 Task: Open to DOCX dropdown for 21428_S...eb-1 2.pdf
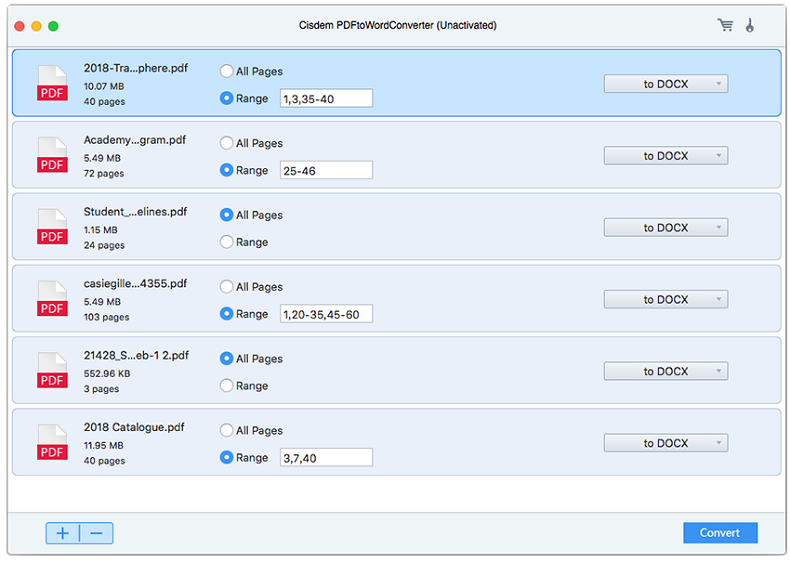click(666, 371)
